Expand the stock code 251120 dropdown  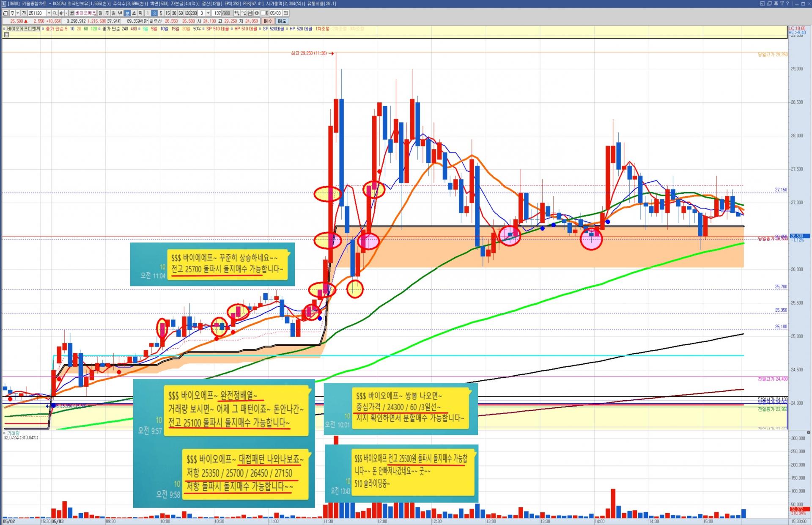click(49, 13)
